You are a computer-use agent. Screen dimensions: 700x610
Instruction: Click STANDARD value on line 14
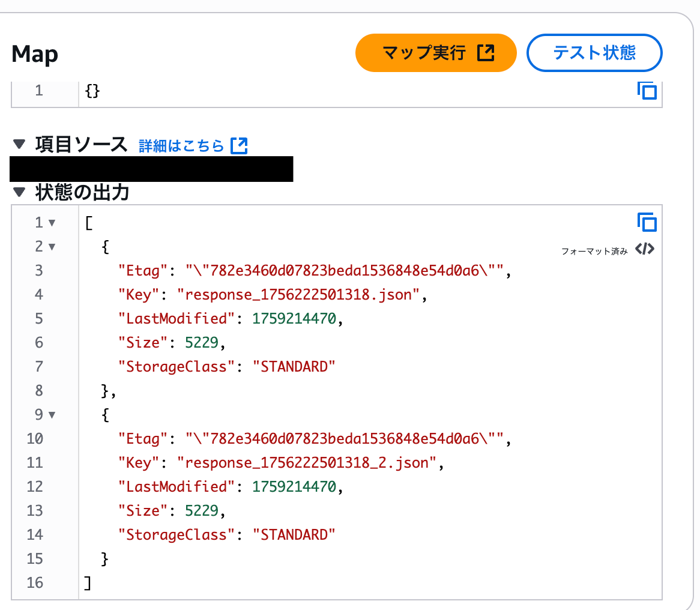click(x=294, y=534)
